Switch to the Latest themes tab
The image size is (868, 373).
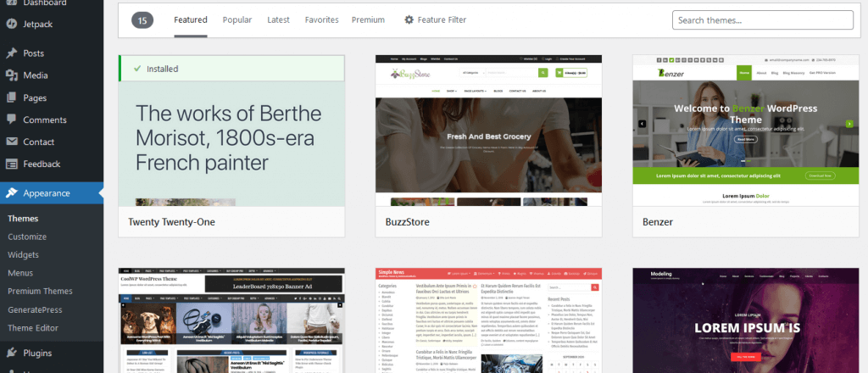click(x=278, y=20)
